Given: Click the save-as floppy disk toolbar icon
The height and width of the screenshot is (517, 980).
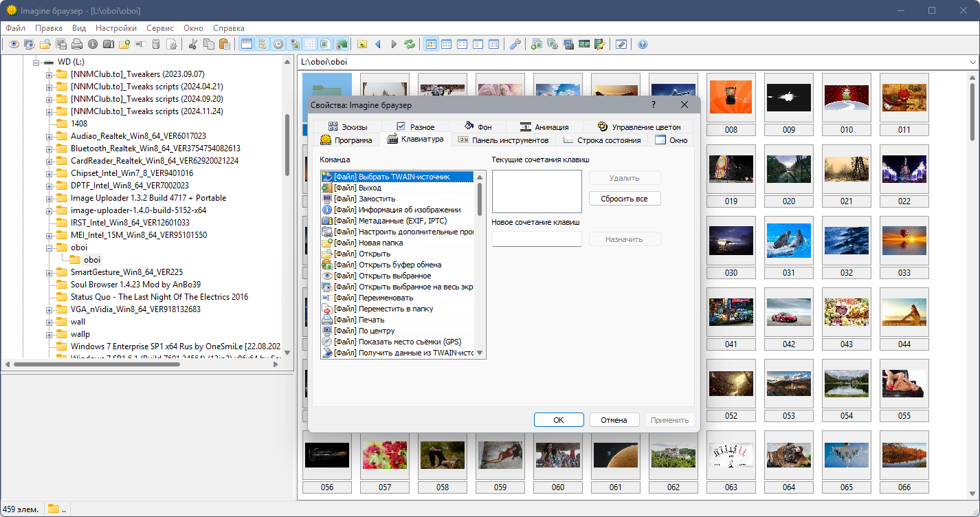Looking at the screenshot, I should click(x=60, y=45).
